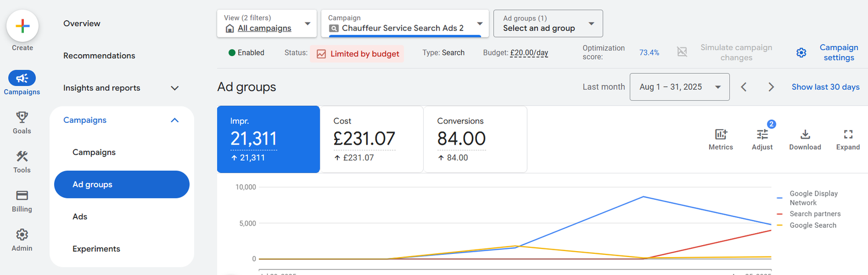868x275 pixels.
Task: Click the campaign settings gear icon
Action: coord(801,53)
